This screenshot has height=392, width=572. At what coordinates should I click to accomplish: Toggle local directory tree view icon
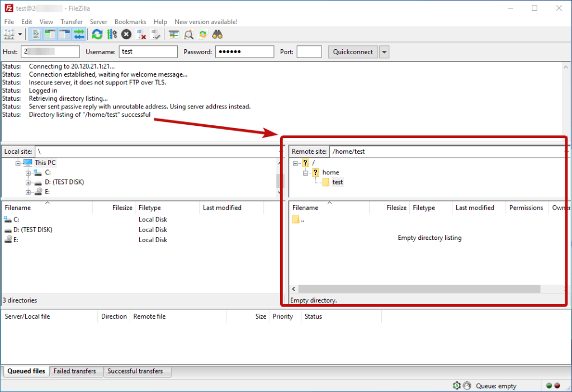[50, 35]
